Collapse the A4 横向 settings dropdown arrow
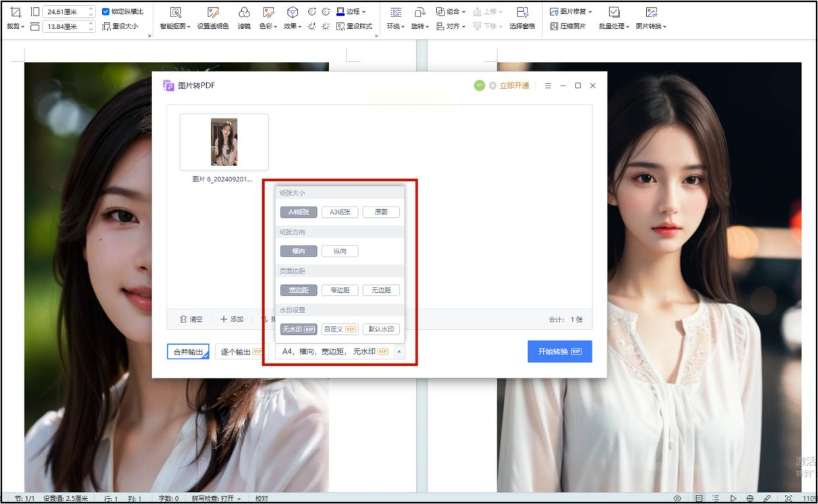The image size is (818, 504). pos(398,352)
